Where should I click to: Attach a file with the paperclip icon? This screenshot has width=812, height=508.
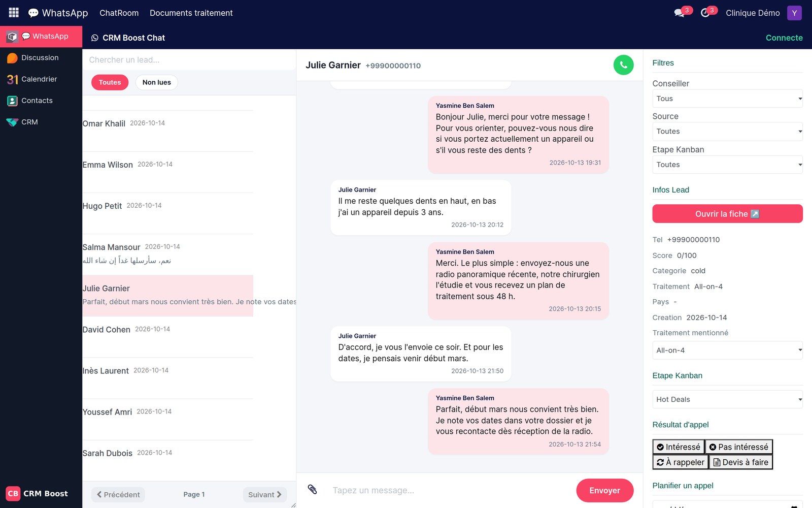pos(313,490)
